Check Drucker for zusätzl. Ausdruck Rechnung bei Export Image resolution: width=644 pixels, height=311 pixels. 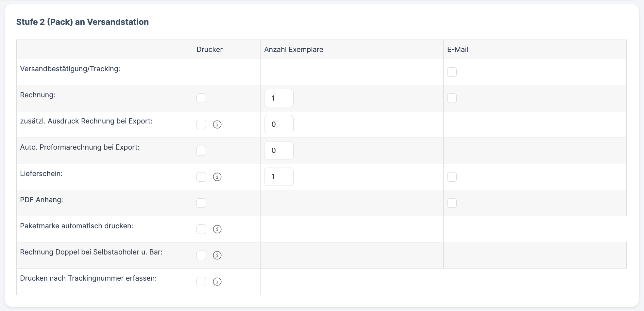point(201,124)
